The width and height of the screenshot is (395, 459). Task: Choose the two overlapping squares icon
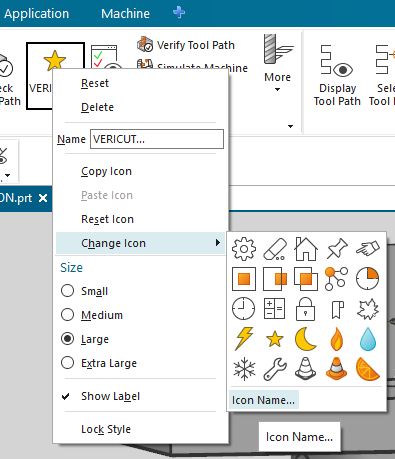[306, 279]
